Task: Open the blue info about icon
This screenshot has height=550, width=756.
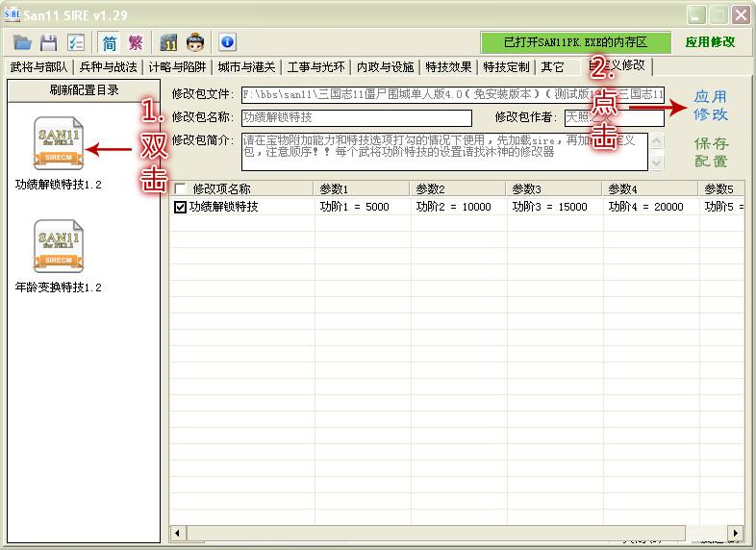Action: [227, 42]
